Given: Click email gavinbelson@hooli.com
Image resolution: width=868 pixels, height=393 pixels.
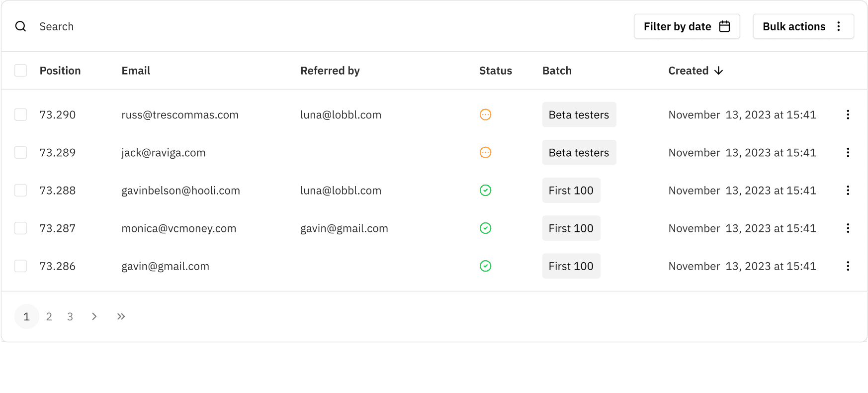Looking at the screenshot, I should pyautogui.click(x=180, y=191).
